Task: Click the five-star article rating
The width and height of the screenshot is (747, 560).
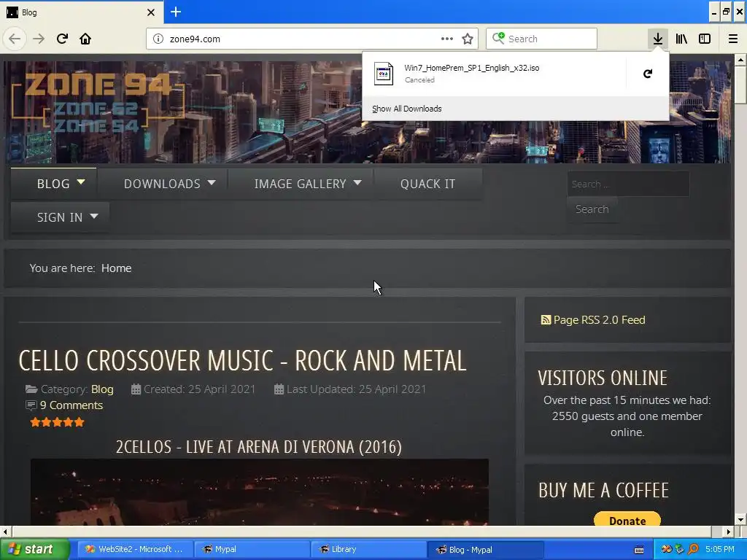Action: 57,422
